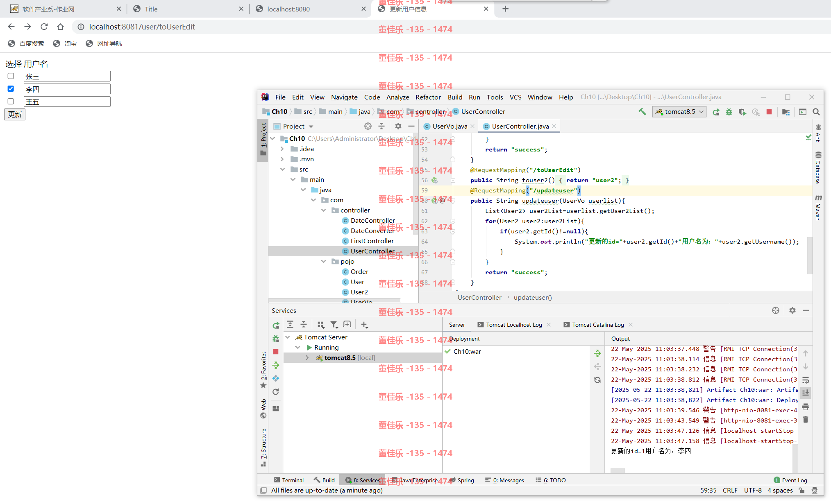
Task: Collapse the pojo package node
Action: point(324,262)
